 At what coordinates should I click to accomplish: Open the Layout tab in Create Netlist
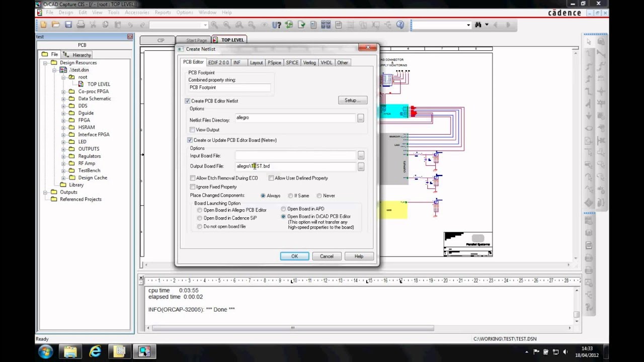pos(256,63)
